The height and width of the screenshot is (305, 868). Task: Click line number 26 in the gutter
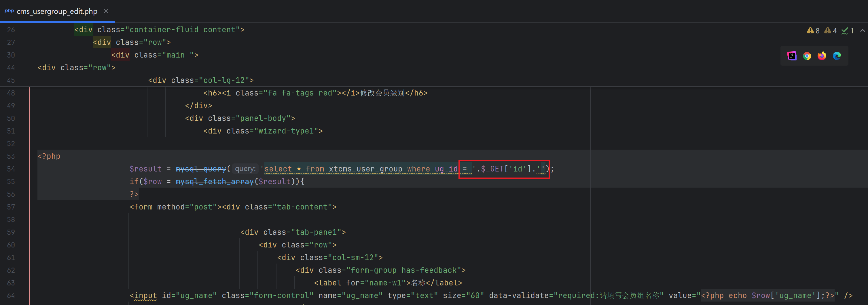[11, 30]
